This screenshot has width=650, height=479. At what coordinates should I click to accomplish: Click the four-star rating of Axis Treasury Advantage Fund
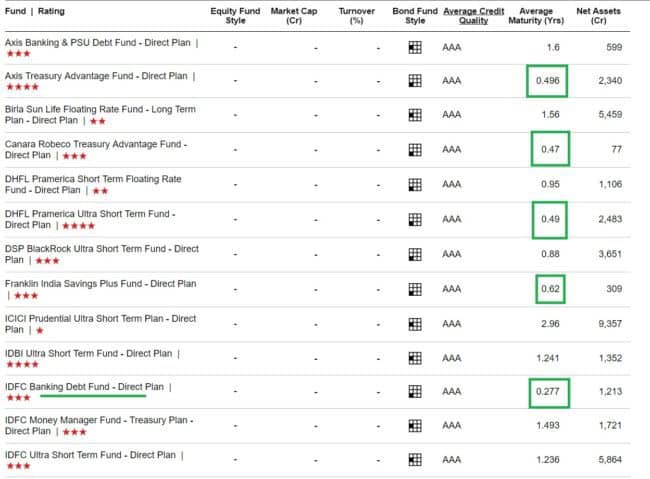pyautogui.click(x=23, y=87)
